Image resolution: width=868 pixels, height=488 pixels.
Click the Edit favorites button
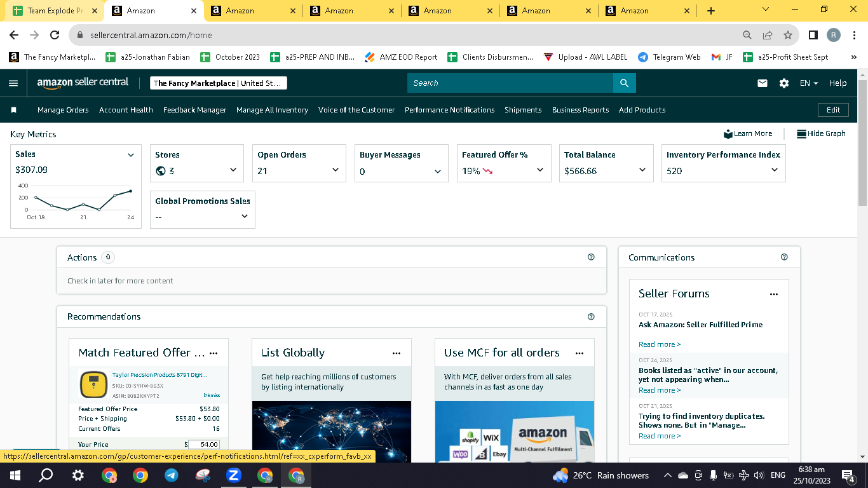coord(833,110)
